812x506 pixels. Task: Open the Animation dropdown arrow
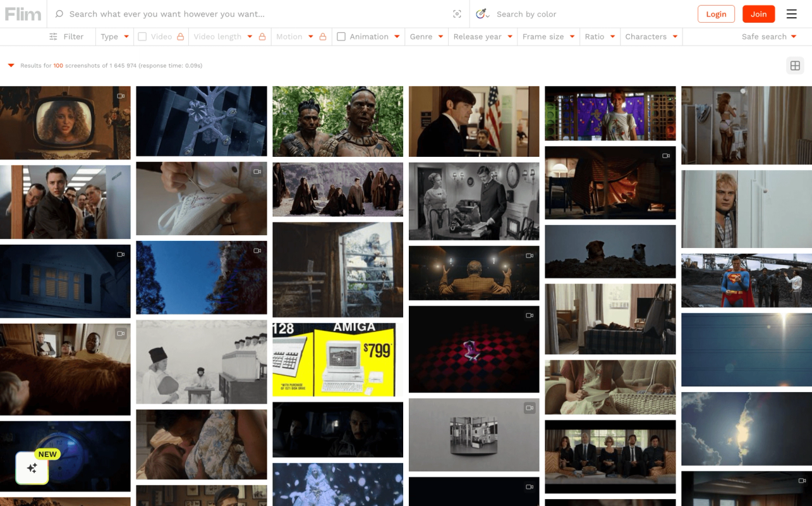[397, 37]
